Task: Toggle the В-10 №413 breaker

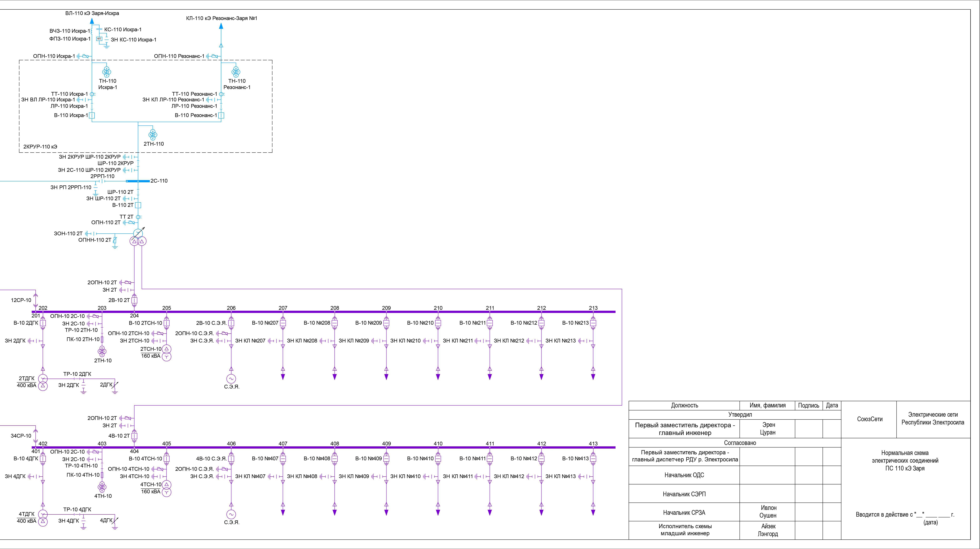Action: tap(593, 458)
